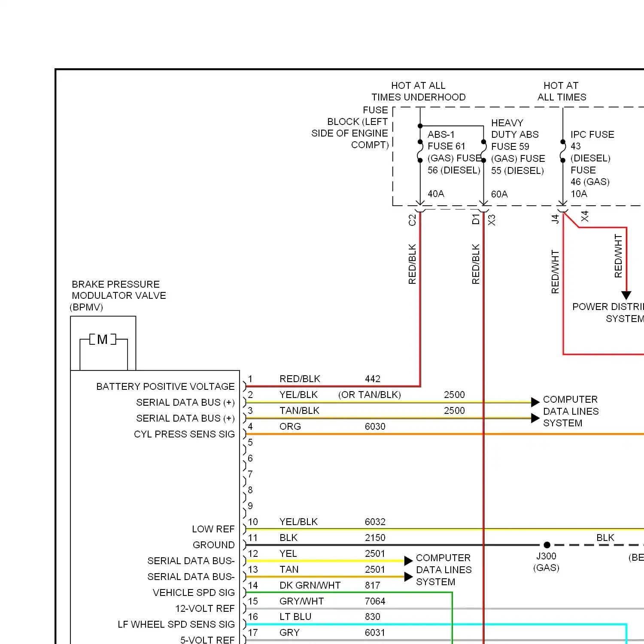
Task: Select circuit number 6030
Action: click(375, 426)
